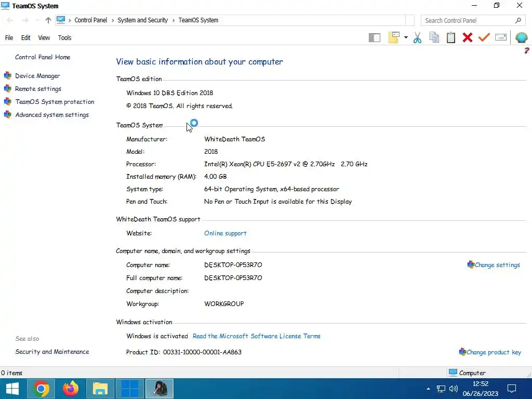Viewport: 532px width, 399px height.
Task: Open TeamOS System protection
Action: coord(55,102)
